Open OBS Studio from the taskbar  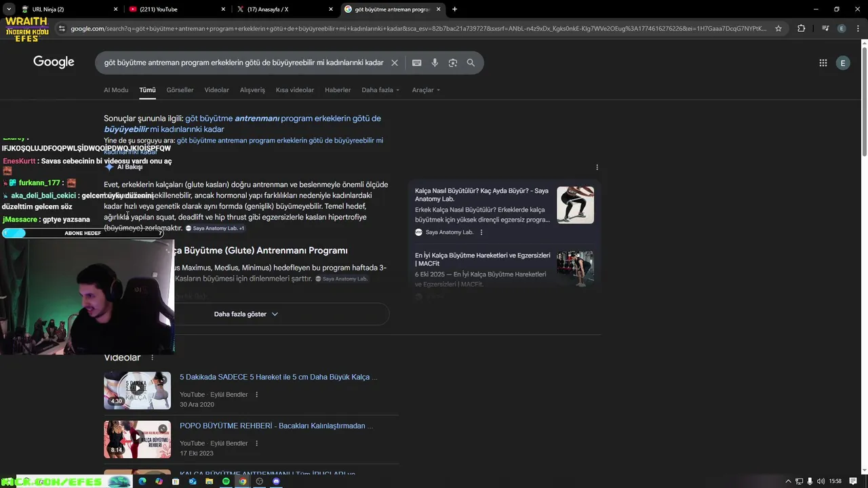point(259,481)
